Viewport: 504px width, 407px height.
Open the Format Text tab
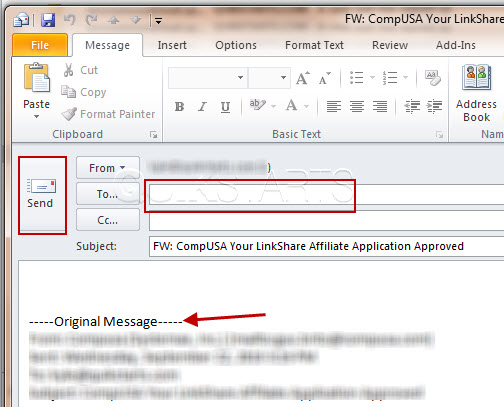[314, 45]
